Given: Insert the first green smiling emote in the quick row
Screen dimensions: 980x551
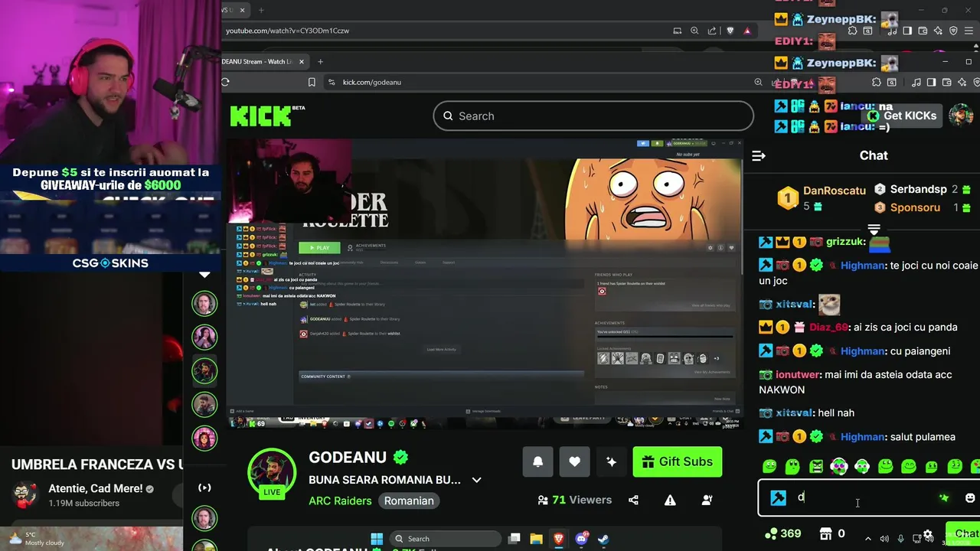Looking at the screenshot, I should [x=769, y=466].
